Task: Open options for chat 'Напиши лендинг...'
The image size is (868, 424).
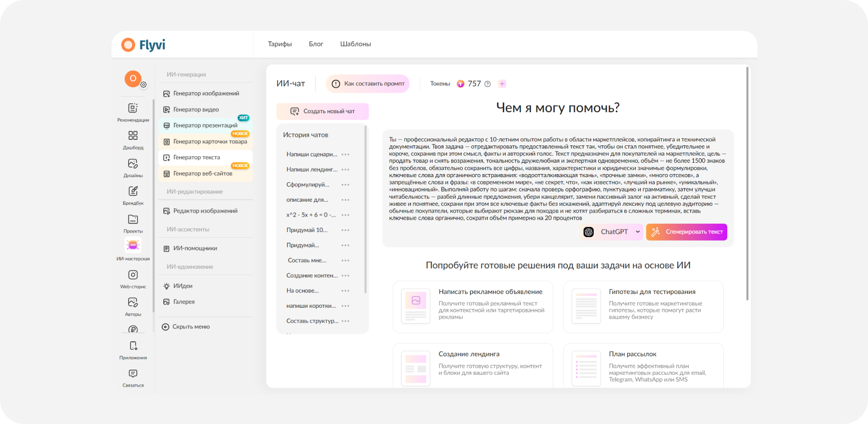Action: pyautogui.click(x=345, y=169)
